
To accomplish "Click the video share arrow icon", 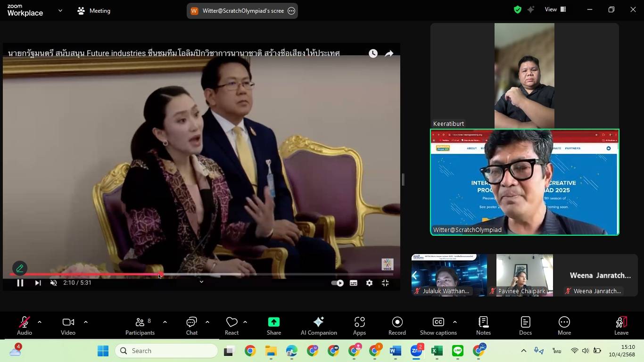I will [389, 54].
